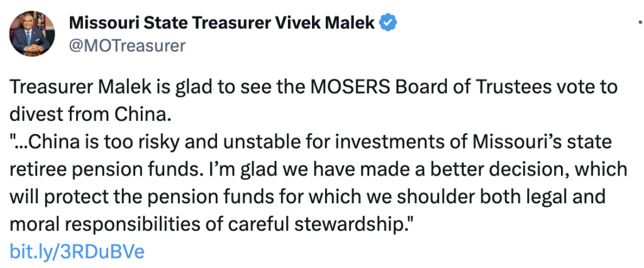Click the blue verified badge icon

click(387, 23)
